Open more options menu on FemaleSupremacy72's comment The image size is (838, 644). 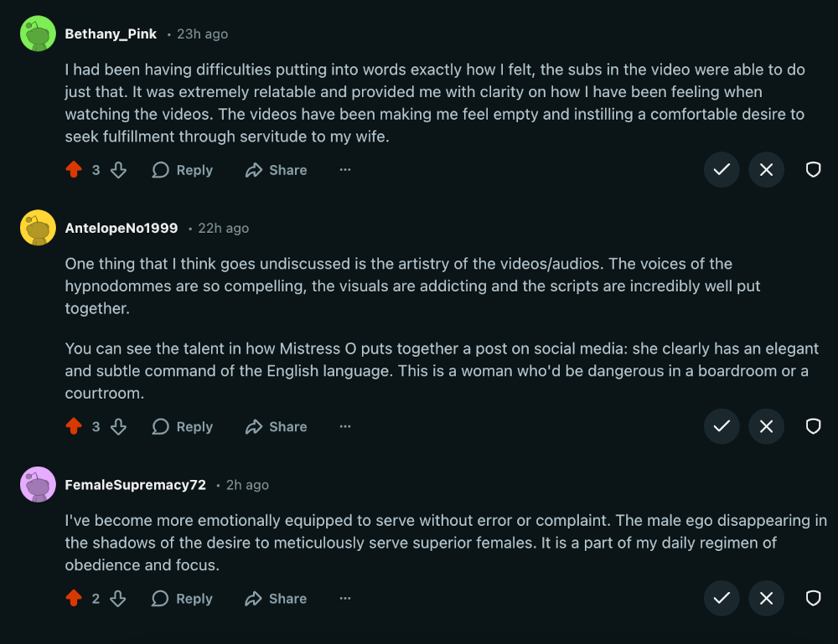(344, 599)
